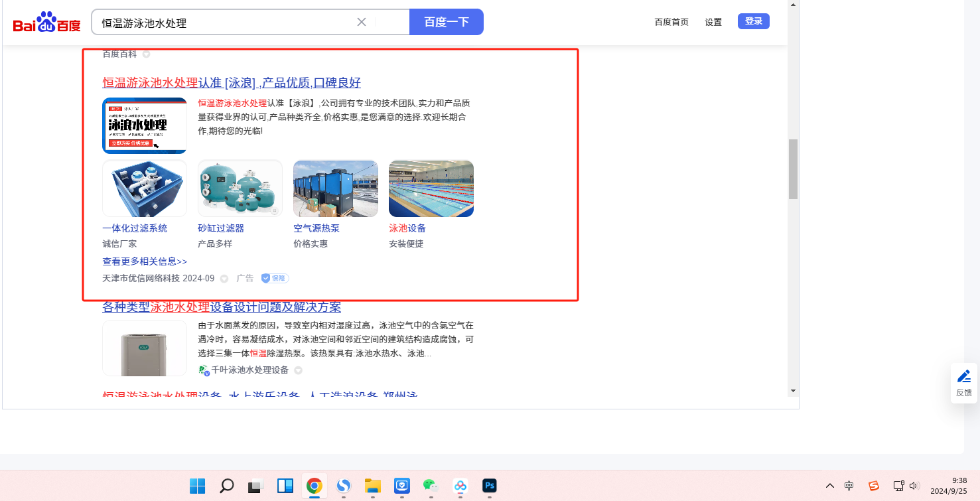Open Sogou browser from the taskbar
Image resolution: width=980 pixels, height=501 pixels.
(343, 486)
